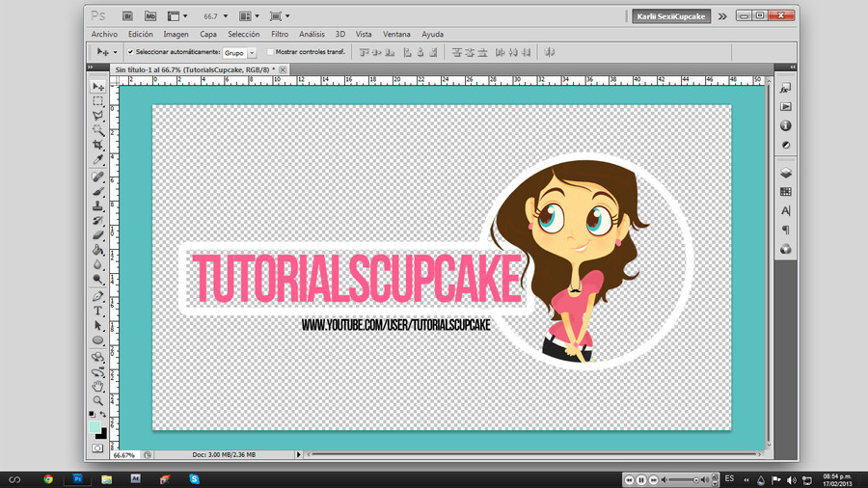The height and width of the screenshot is (488, 868).
Task: Select the Move tool in the toolbox
Action: pyautogui.click(x=98, y=87)
